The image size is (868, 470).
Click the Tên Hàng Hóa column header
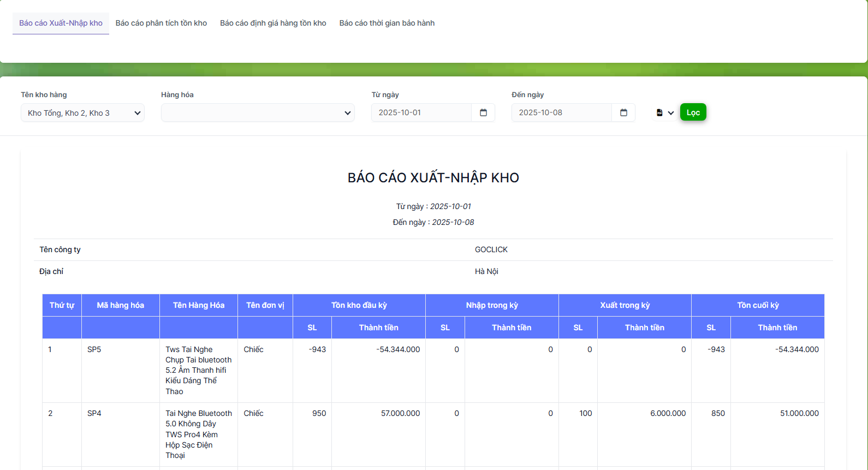point(199,305)
